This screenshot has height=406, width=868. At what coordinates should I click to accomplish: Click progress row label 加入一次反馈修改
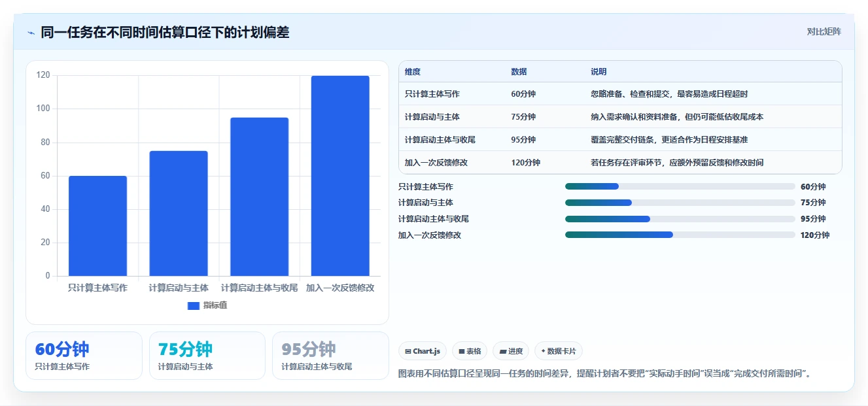click(x=429, y=235)
